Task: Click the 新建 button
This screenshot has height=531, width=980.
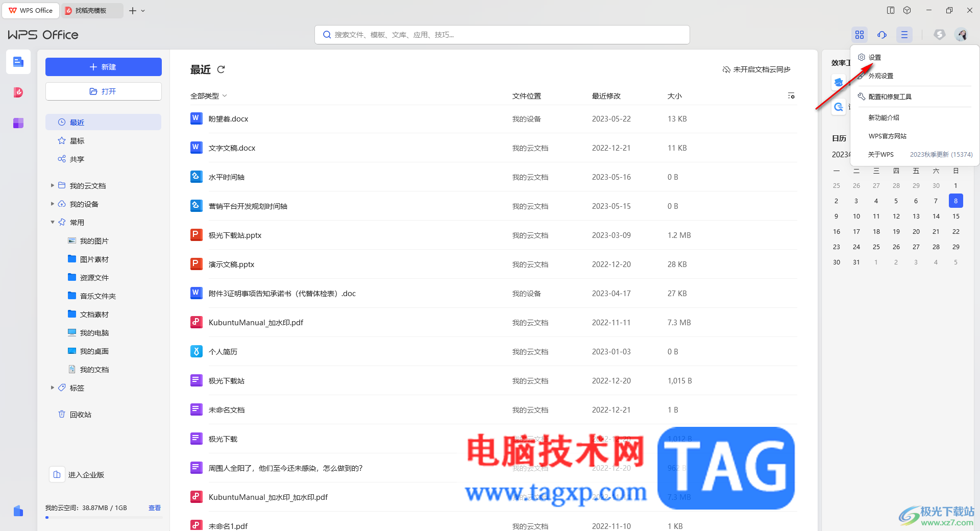Action: coord(104,67)
